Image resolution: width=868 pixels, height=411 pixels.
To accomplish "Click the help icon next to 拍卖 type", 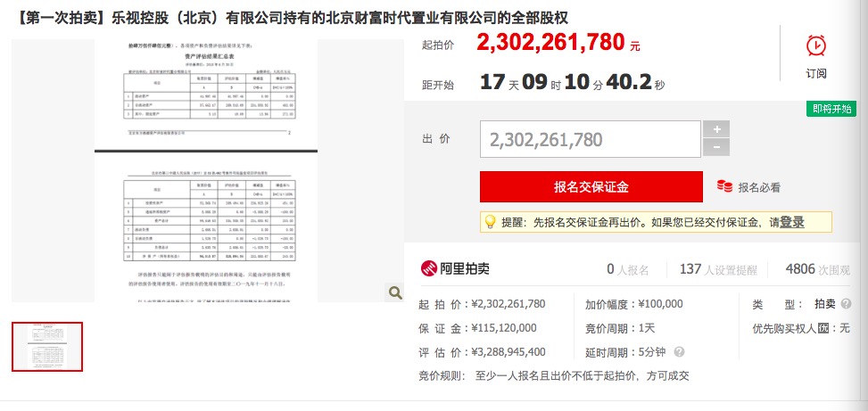I will pos(846,304).
